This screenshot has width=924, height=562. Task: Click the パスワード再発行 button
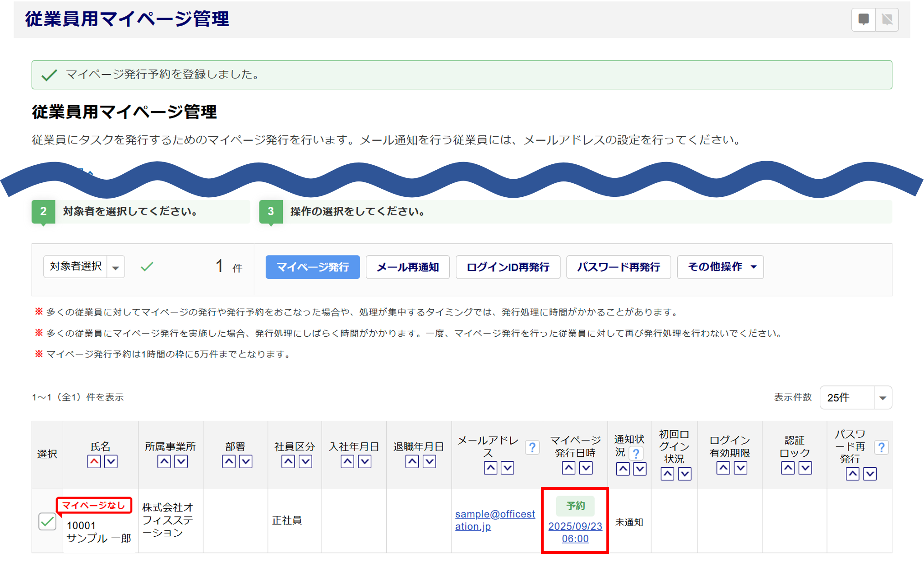(x=618, y=267)
